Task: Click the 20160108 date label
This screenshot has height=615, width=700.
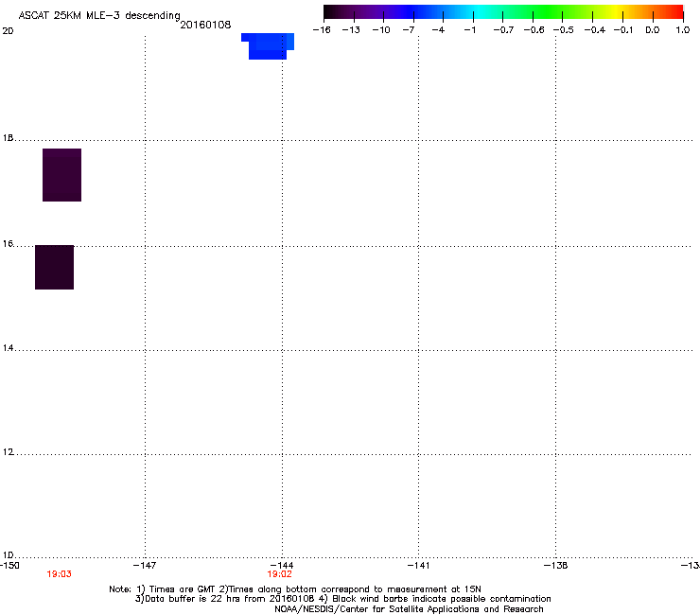Action: click(x=205, y=25)
